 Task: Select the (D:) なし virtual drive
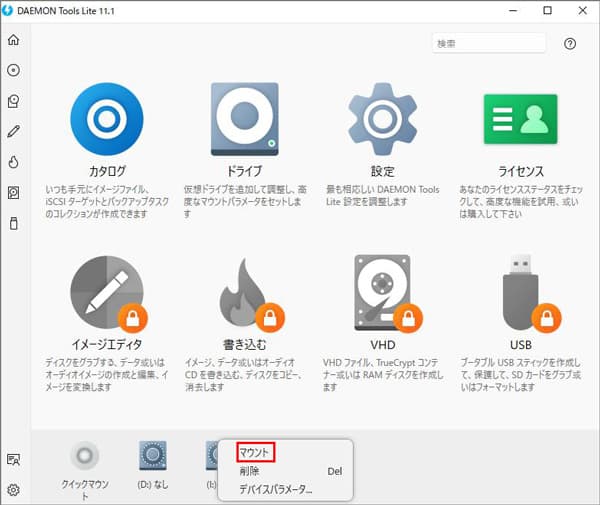[x=153, y=459]
